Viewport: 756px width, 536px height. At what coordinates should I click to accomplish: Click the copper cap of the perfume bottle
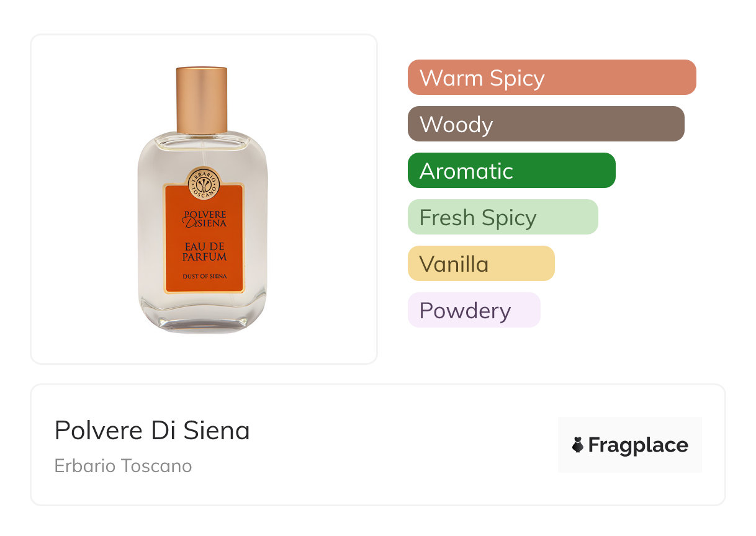click(202, 99)
